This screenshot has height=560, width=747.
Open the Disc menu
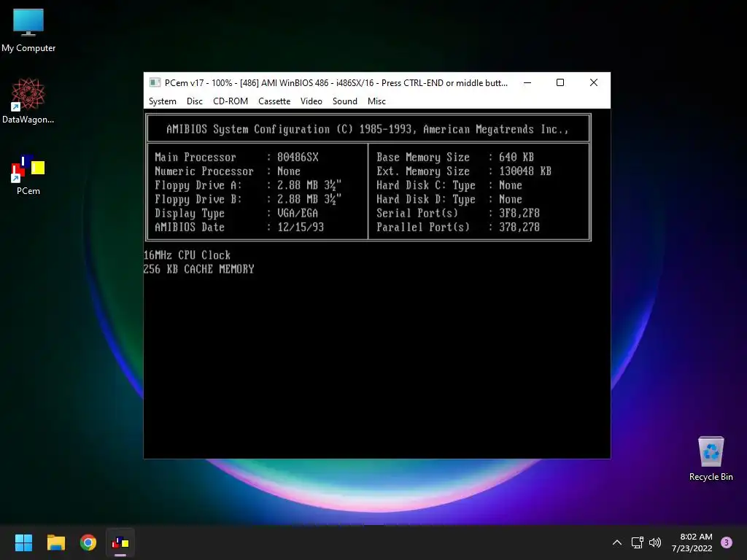click(194, 101)
